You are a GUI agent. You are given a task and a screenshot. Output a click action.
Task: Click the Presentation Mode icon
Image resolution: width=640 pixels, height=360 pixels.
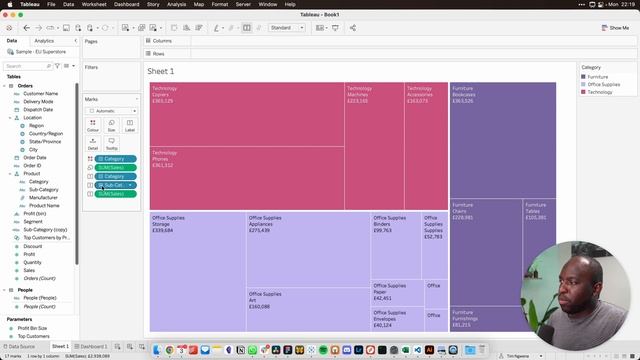(335, 28)
